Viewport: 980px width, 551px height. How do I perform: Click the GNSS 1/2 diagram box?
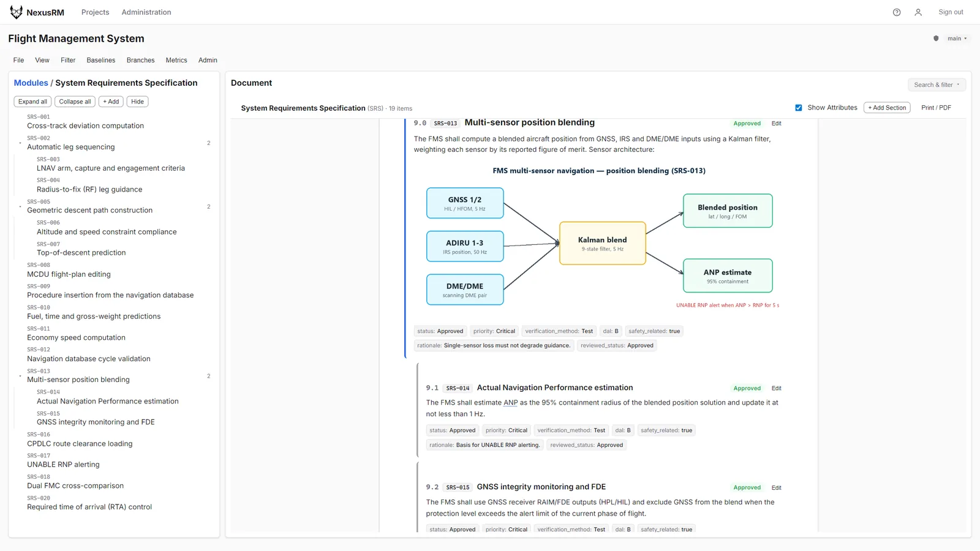click(x=465, y=203)
